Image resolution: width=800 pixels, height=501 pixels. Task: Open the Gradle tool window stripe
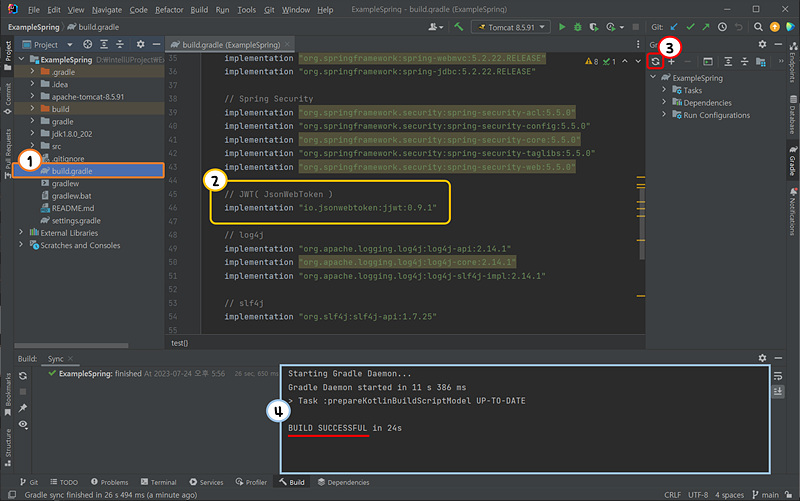(x=793, y=161)
